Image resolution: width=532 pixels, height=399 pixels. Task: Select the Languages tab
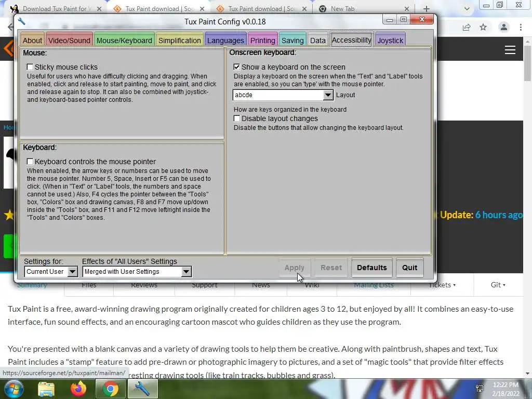(225, 41)
